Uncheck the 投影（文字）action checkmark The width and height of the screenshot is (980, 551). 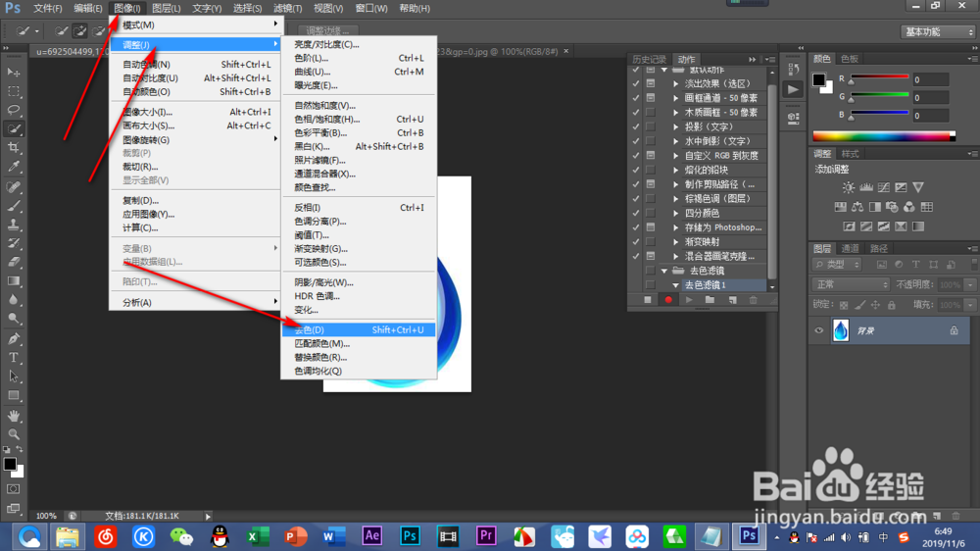click(636, 126)
